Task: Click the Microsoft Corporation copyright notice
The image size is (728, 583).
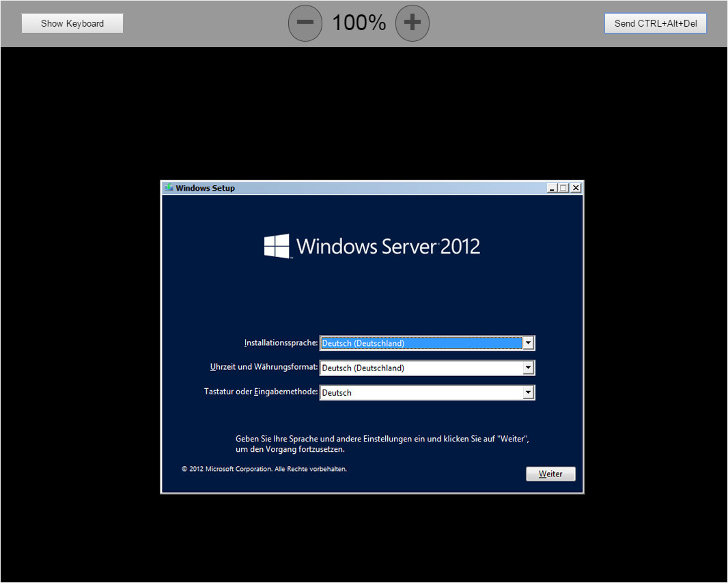Action: [x=264, y=469]
